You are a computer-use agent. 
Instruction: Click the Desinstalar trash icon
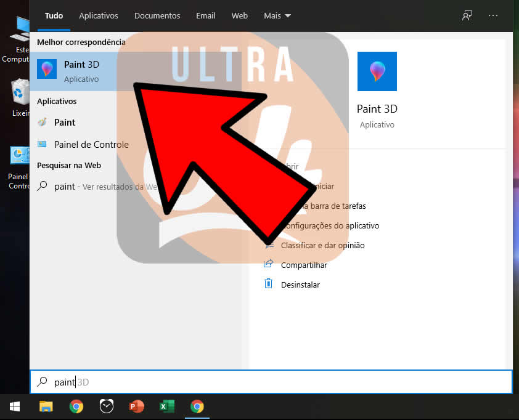click(x=268, y=285)
